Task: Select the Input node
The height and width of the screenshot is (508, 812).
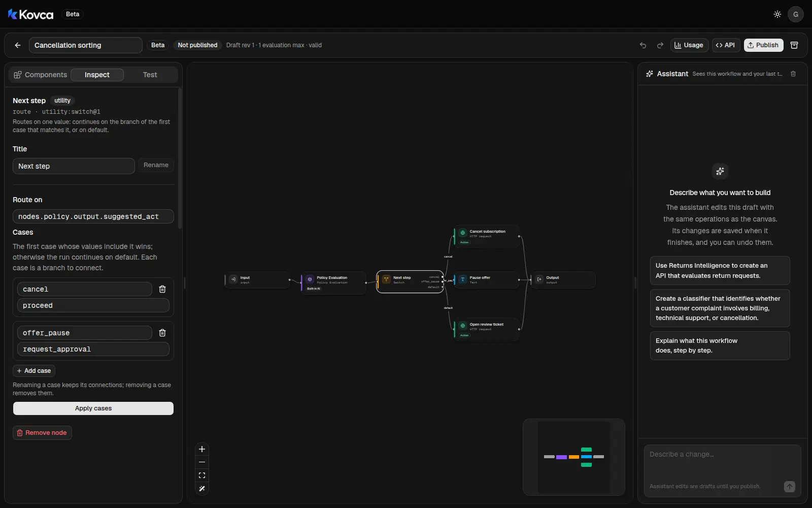Action: [x=257, y=280]
